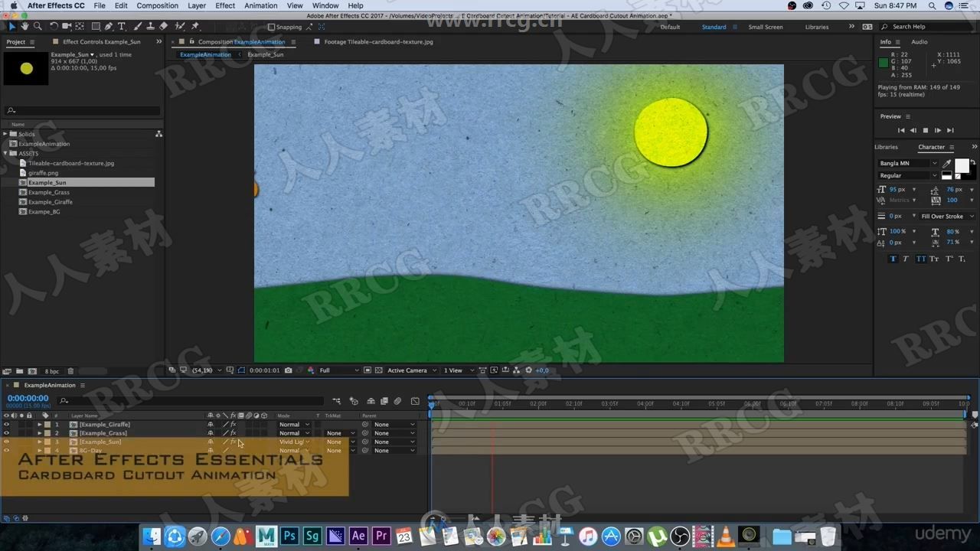Viewport: 980px width, 551px height.
Task: Toggle Small Caps in Character panel
Action: [x=933, y=259]
